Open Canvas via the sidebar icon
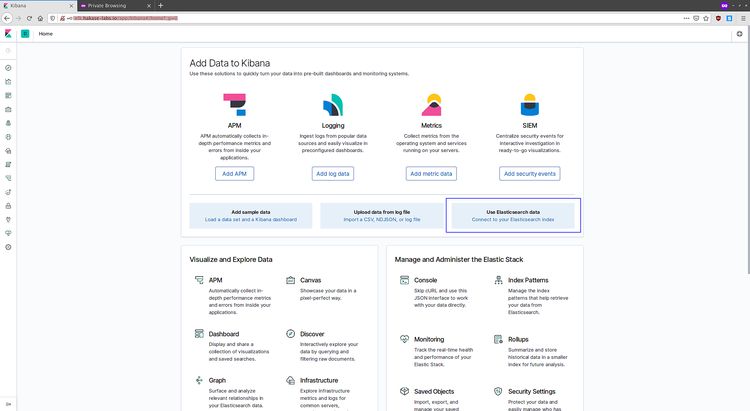Viewport: 750px width, 411px height. click(8, 110)
